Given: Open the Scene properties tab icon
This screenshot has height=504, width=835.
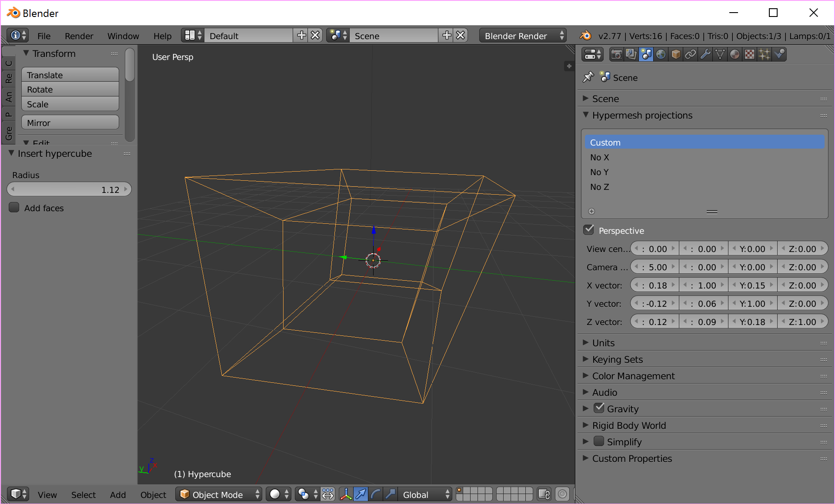Looking at the screenshot, I should (x=646, y=55).
